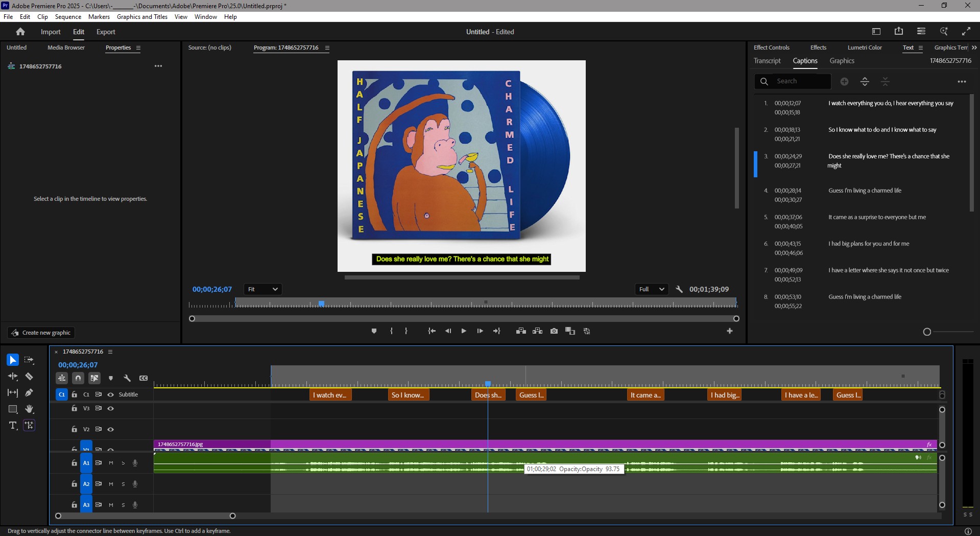Viewport: 980px width, 536px height.
Task: Open timeline display settings wrench
Action: tap(127, 378)
